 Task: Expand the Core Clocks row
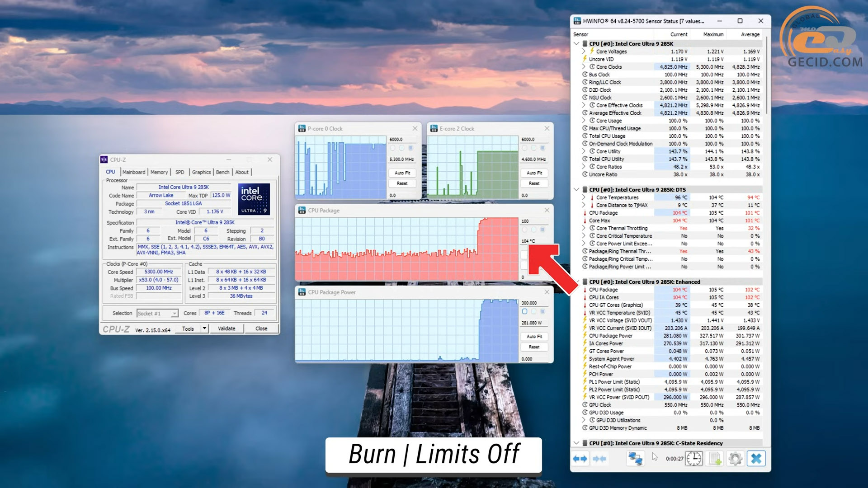(x=584, y=66)
